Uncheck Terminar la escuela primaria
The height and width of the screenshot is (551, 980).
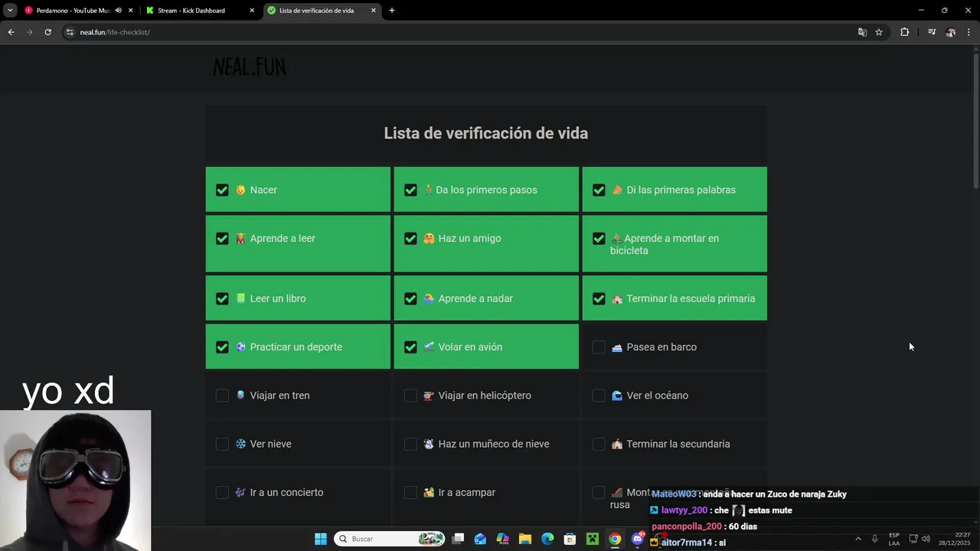point(599,298)
